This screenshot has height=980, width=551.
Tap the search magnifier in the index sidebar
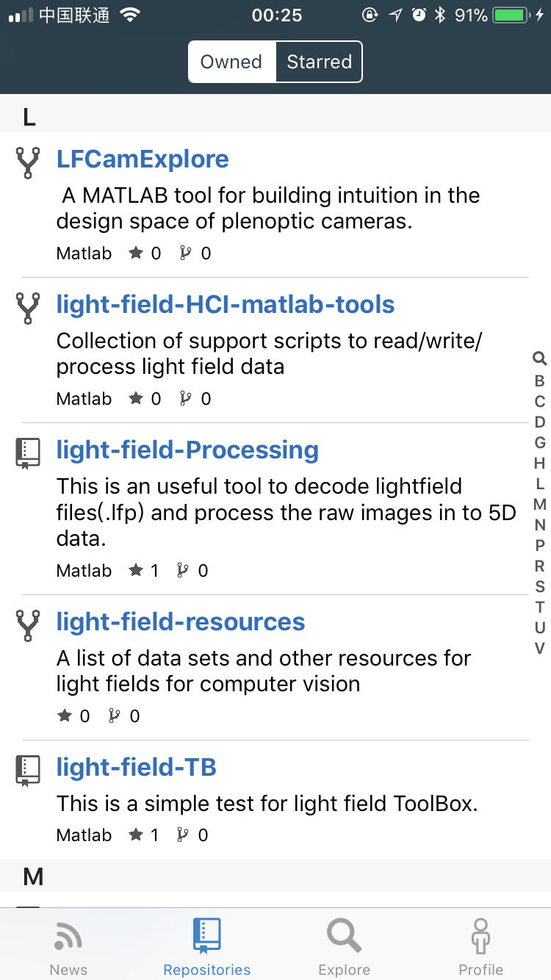(540, 359)
